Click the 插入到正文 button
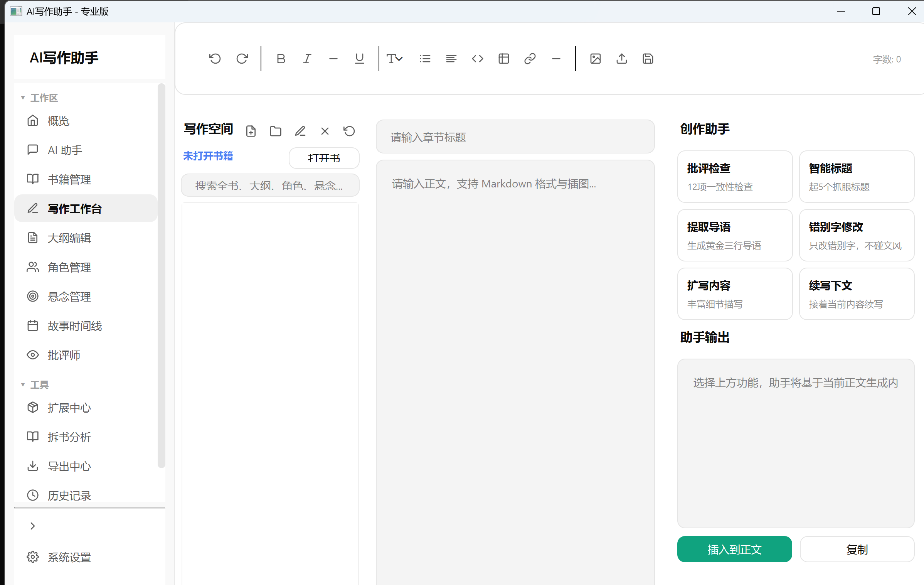 coord(734,549)
